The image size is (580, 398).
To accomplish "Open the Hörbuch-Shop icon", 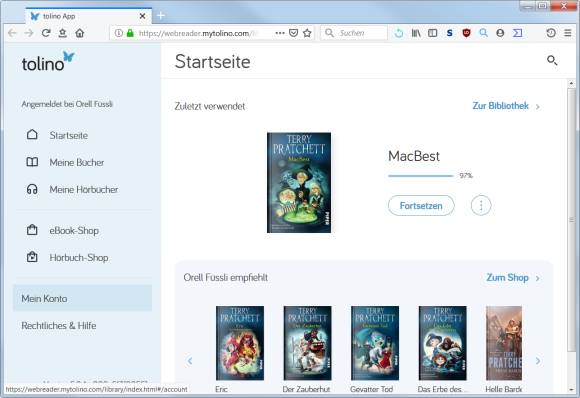I will tap(32, 257).
